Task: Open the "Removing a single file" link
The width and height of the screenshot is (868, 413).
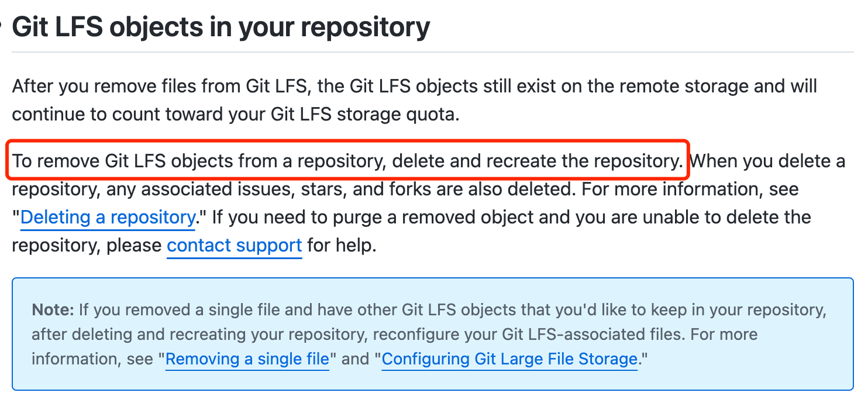Action: click(247, 359)
